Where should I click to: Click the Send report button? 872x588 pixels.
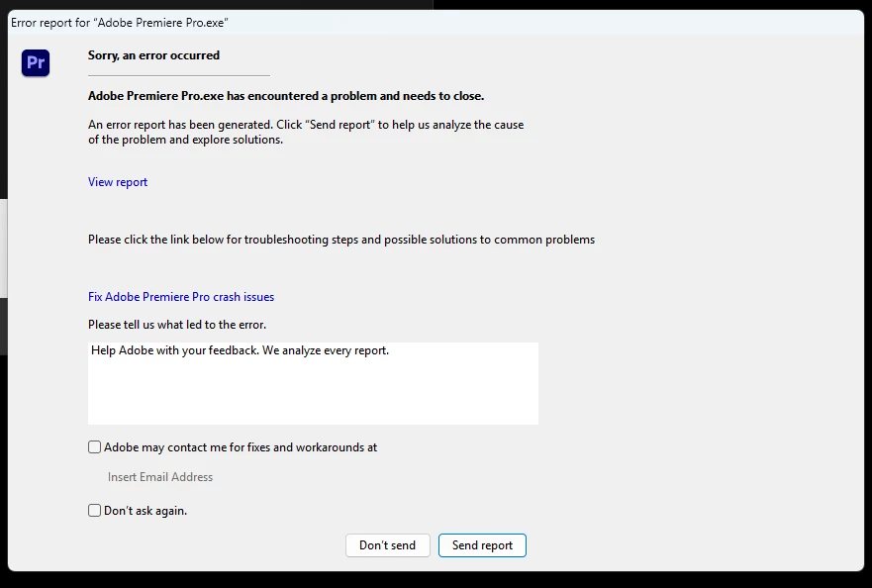(482, 545)
